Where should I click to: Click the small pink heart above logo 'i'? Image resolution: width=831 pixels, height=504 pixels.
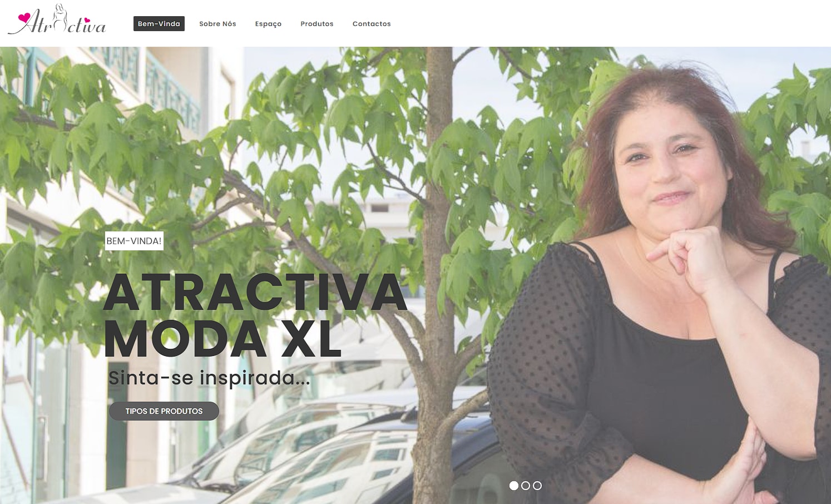tap(87, 20)
